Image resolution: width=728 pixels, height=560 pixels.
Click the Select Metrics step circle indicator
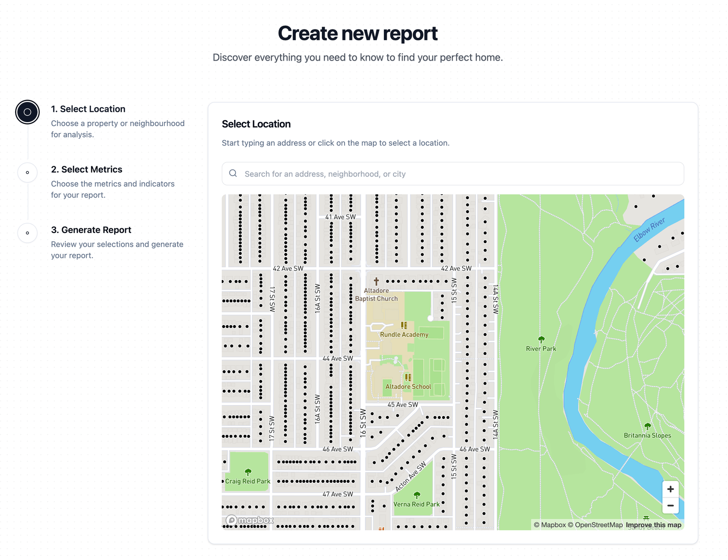[x=27, y=172]
